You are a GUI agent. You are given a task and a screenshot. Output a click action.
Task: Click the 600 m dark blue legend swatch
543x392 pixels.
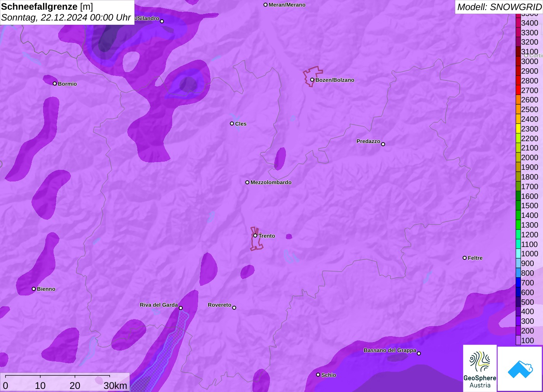point(518,292)
